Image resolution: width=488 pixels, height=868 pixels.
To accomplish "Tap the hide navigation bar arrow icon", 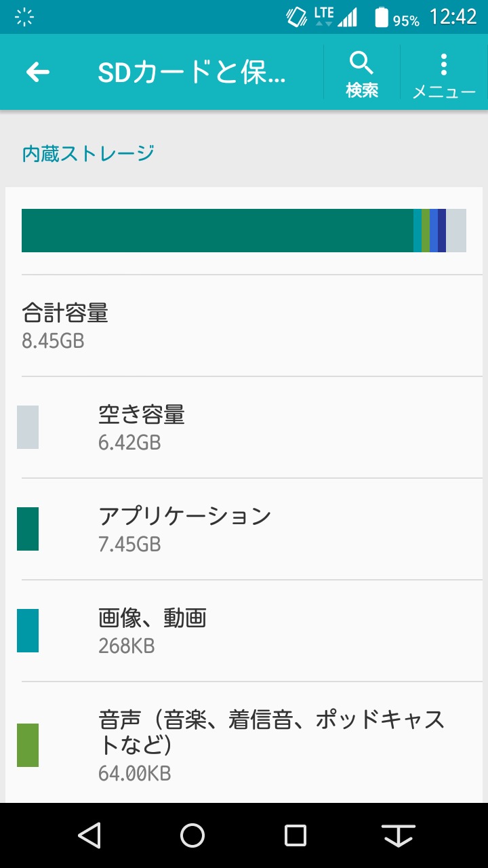I will (x=399, y=835).
